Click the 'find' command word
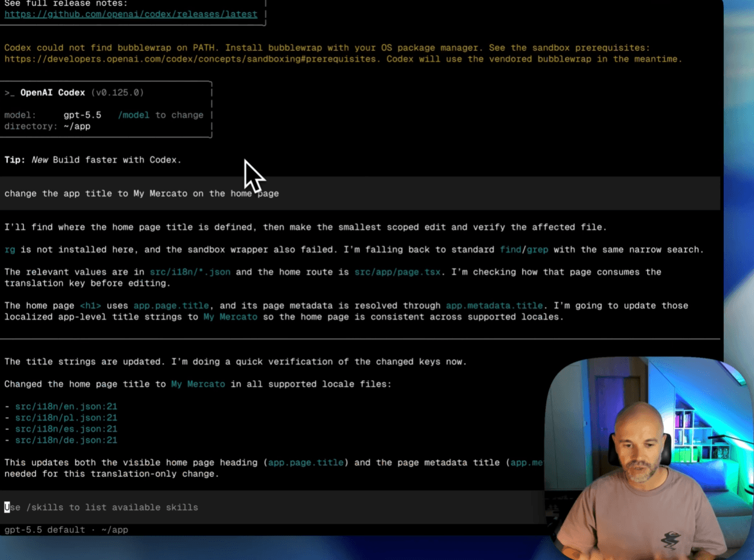 511,249
